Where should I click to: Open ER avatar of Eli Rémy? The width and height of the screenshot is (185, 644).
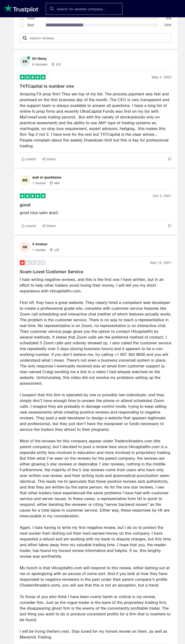click(x=25, y=62)
